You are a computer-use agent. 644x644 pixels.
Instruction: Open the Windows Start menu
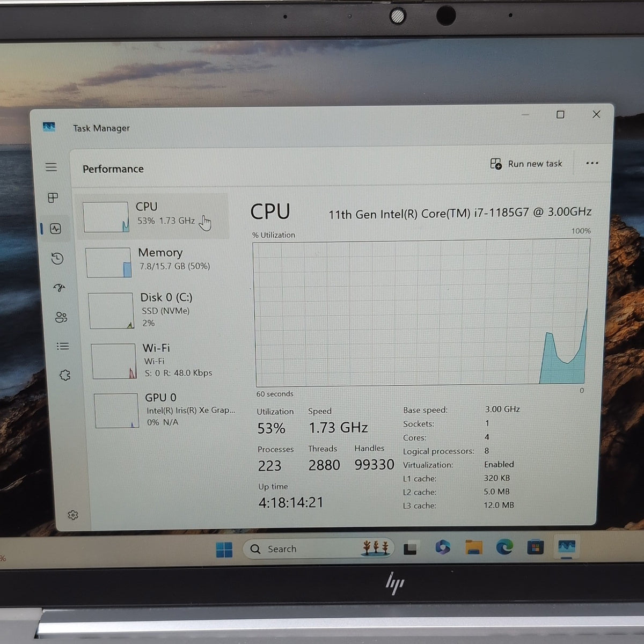pos(224,550)
